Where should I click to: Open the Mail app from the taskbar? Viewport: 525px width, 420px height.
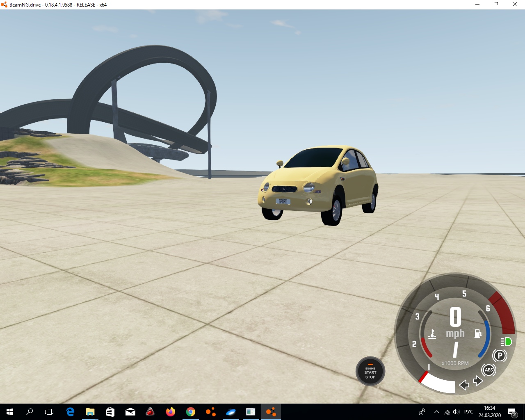point(130,412)
